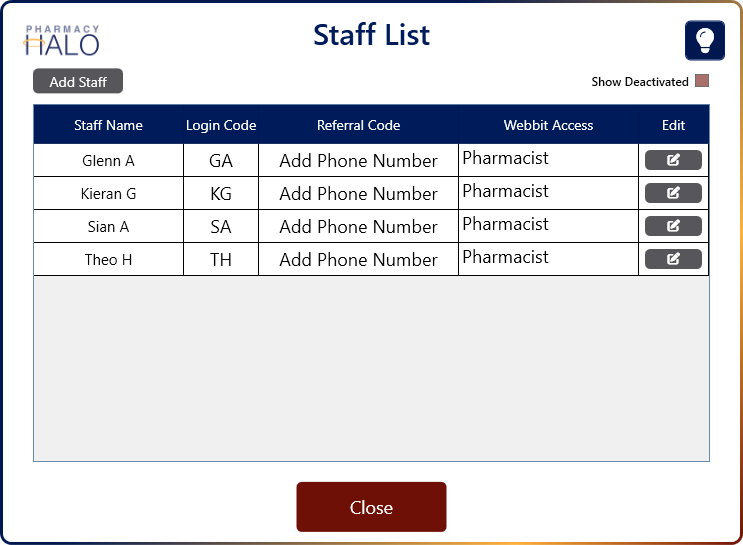743x545 pixels.
Task: Open the lightbulb hints icon
Action: 705,40
